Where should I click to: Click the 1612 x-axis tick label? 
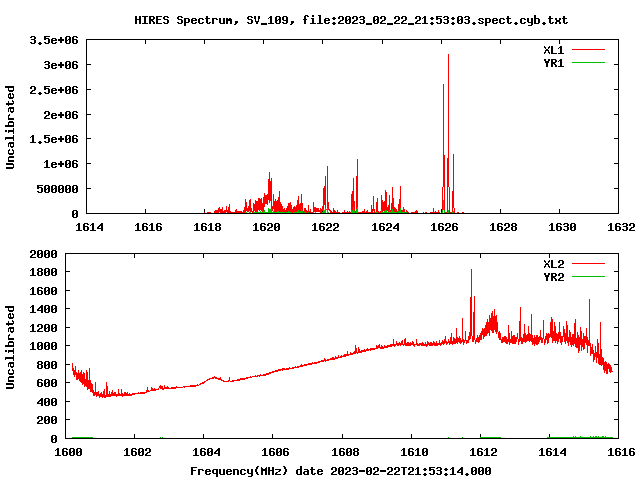pos(483,452)
